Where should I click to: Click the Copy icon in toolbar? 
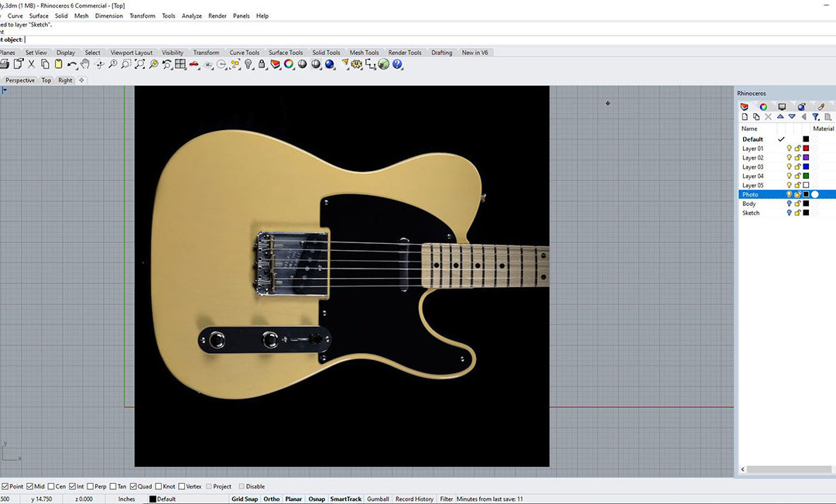46,64
